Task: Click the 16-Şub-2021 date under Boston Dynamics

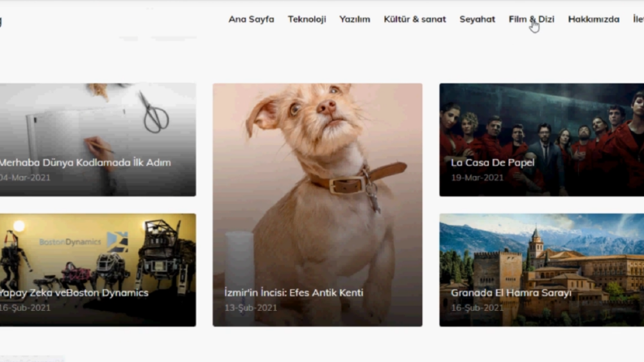Action: point(24,308)
